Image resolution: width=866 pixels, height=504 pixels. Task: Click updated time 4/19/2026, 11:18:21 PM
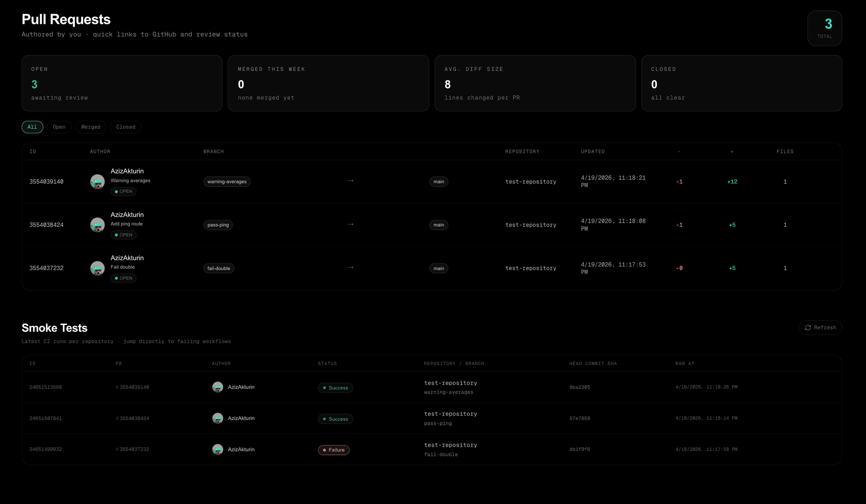[x=613, y=182]
